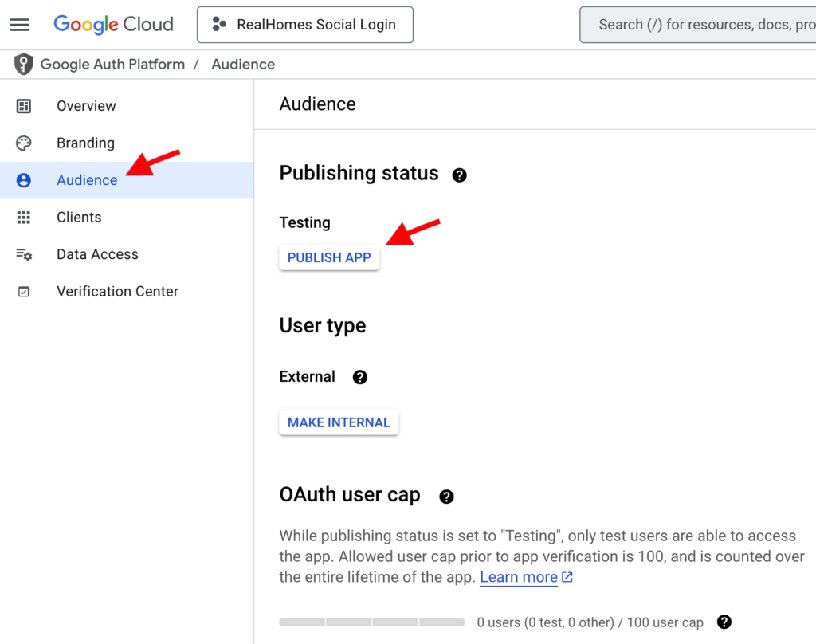Click the User type heading

[323, 325]
